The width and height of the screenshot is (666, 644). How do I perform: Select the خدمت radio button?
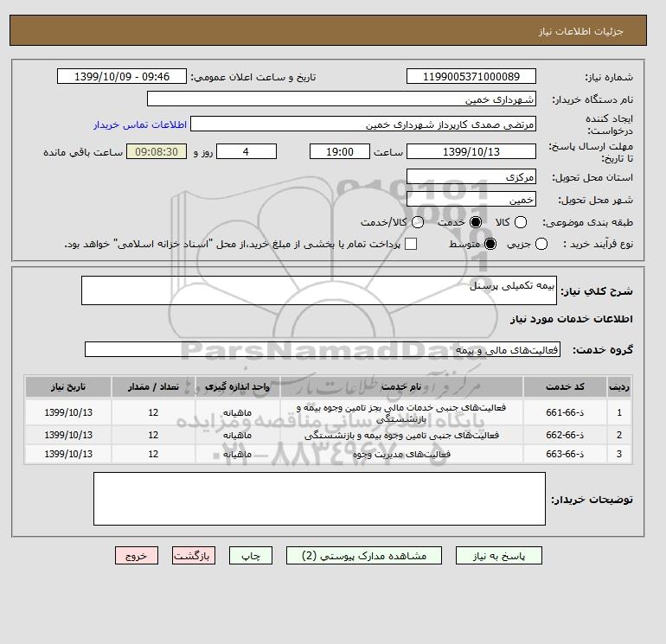476,222
